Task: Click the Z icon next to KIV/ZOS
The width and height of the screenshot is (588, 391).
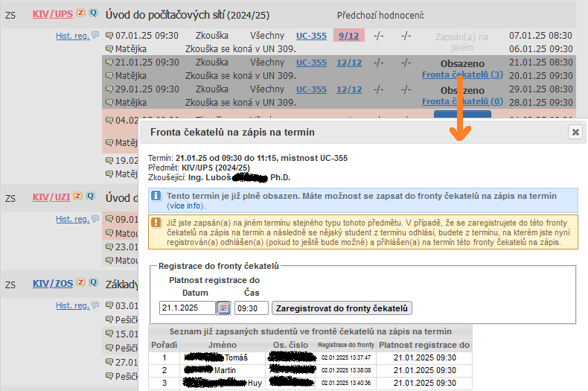Action: click(80, 282)
